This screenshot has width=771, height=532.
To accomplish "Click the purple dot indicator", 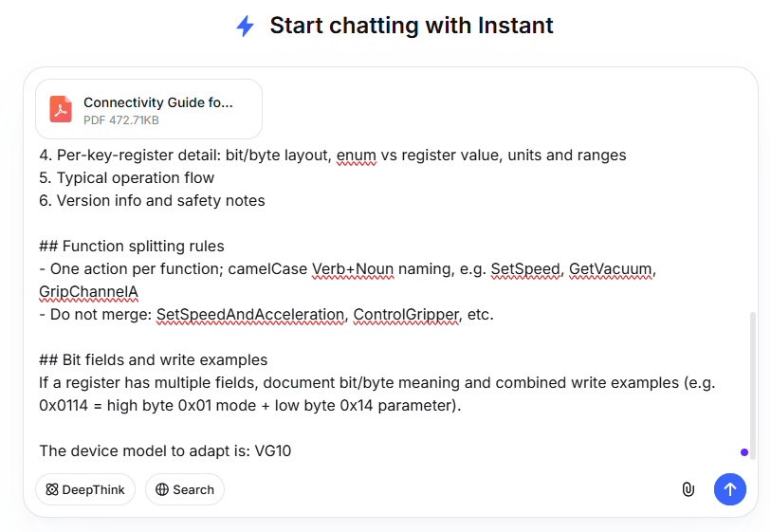I will pyautogui.click(x=744, y=452).
